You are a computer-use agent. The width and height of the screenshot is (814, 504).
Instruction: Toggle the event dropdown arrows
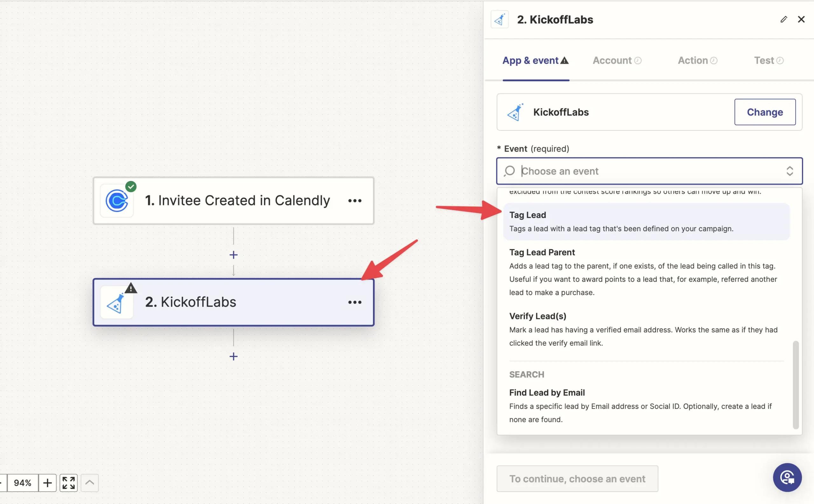coord(789,171)
